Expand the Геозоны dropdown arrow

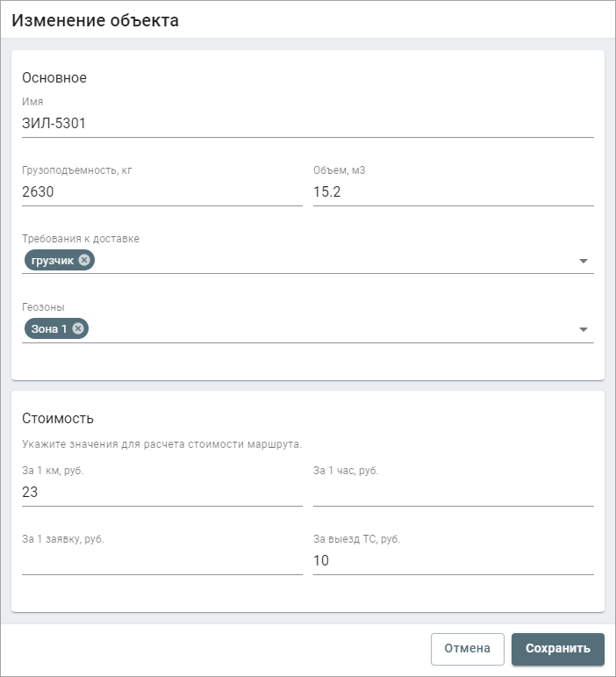(x=584, y=329)
